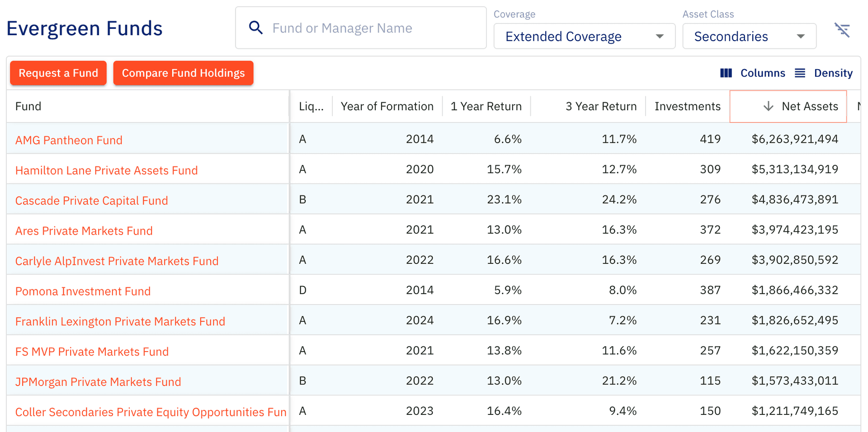Click the Request a Fund button
868x432 pixels.
58,73
